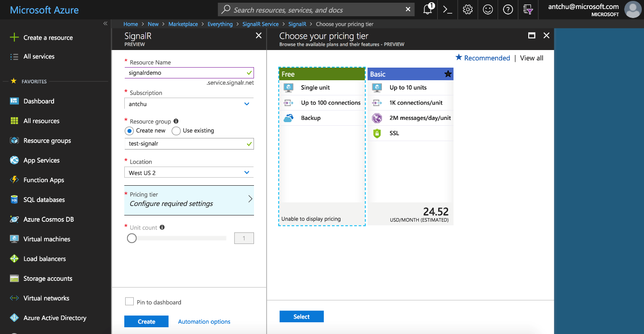Show Recommended pricing tiers
The width and height of the screenshot is (644, 334).
click(x=483, y=58)
